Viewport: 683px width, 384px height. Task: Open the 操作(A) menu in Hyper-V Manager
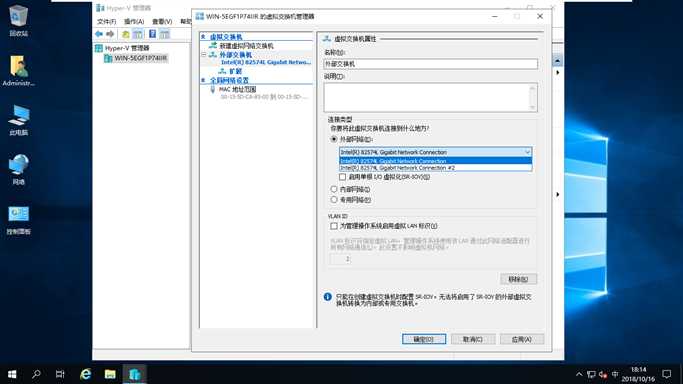(134, 21)
